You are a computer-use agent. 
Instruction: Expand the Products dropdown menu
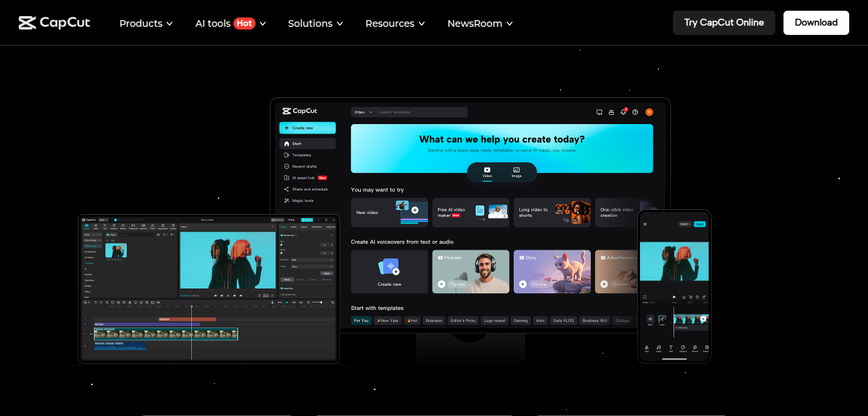tap(146, 23)
